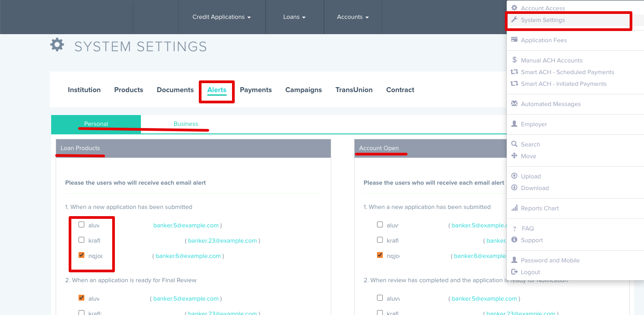Switch to the Institution tab
The image size is (644, 315).
pyautogui.click(x=84, y=90)
